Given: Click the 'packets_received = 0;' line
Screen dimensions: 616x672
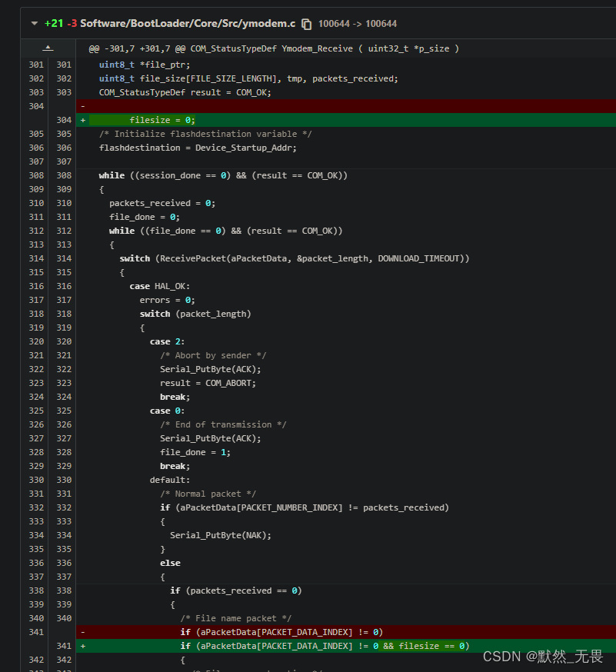Looking at the screenshot, I should coord(162,203).
